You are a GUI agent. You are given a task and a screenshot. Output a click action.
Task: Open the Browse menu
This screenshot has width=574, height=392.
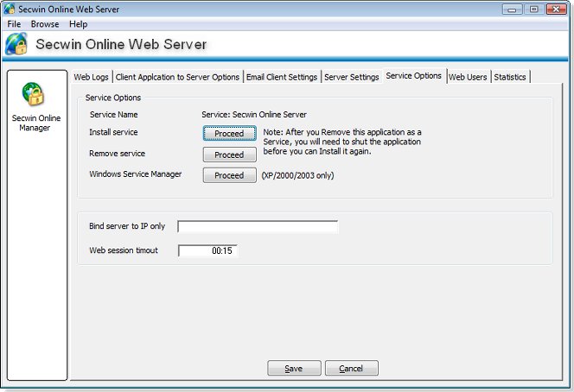(45, 24)
